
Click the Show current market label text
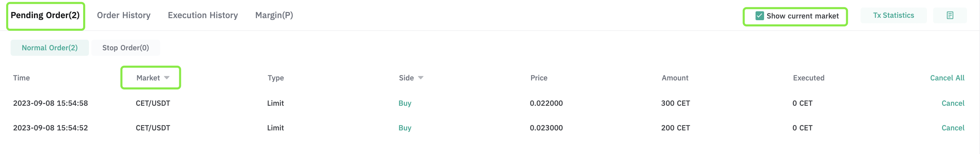pos(802,16)
